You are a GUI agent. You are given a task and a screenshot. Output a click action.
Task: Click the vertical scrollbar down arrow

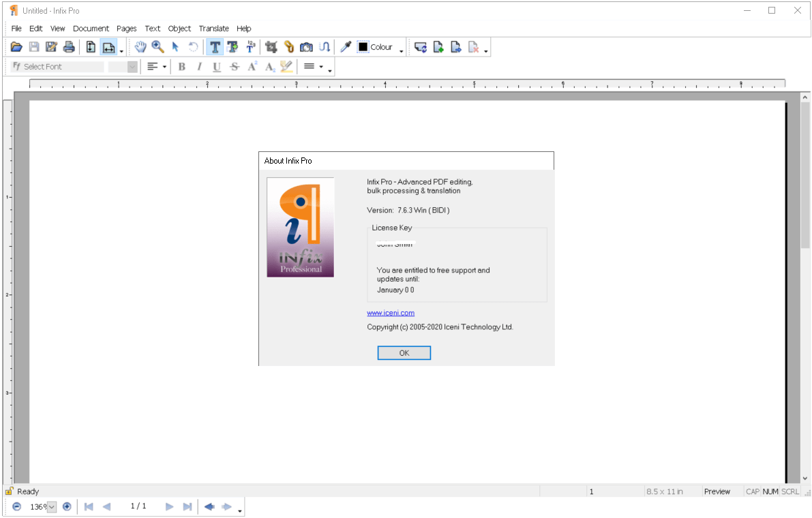(x=805, y=478)
